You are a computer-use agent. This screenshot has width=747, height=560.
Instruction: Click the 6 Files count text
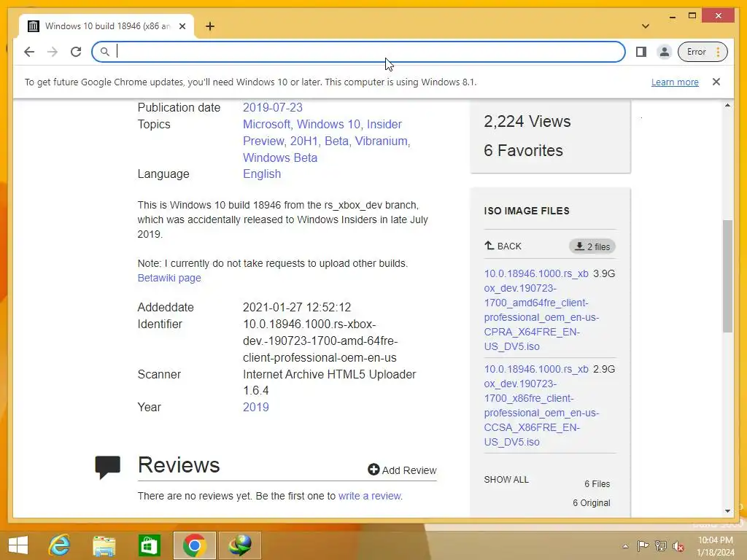click(597, 484)
